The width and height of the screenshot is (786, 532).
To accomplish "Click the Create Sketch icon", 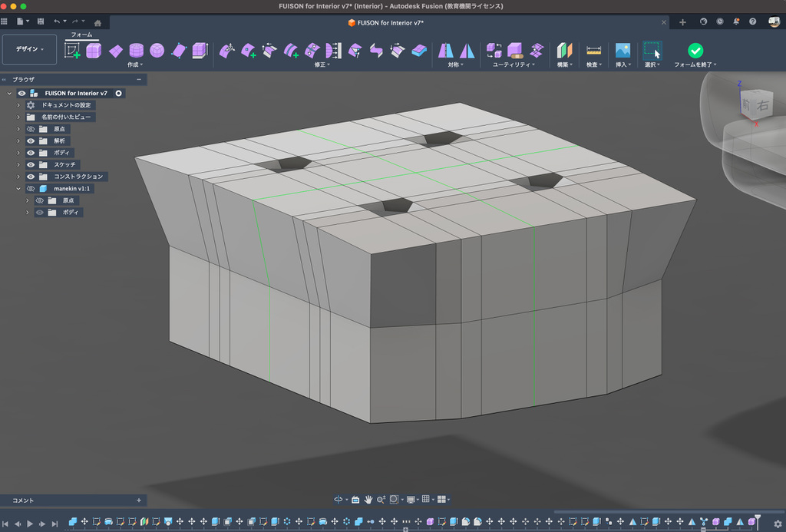I will pyautogui.click(x=73, y=51).
